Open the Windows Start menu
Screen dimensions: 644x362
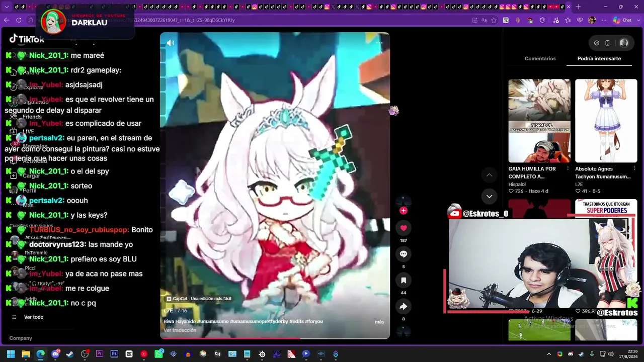point(11,354)
